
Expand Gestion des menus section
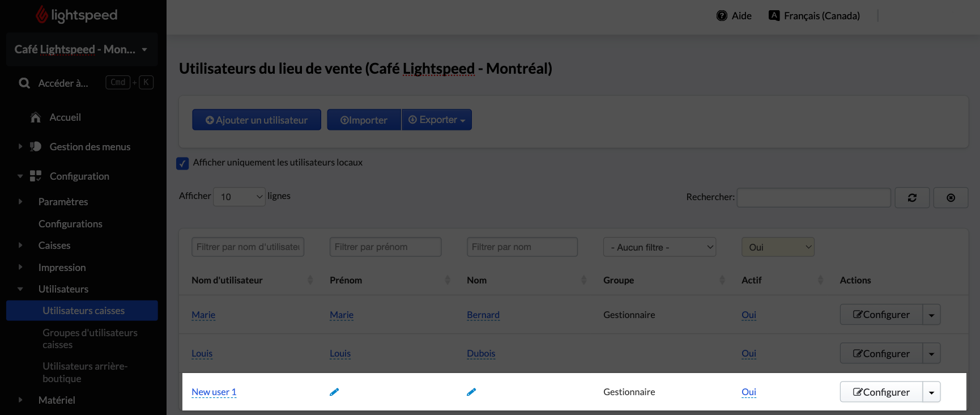point(20,146)
